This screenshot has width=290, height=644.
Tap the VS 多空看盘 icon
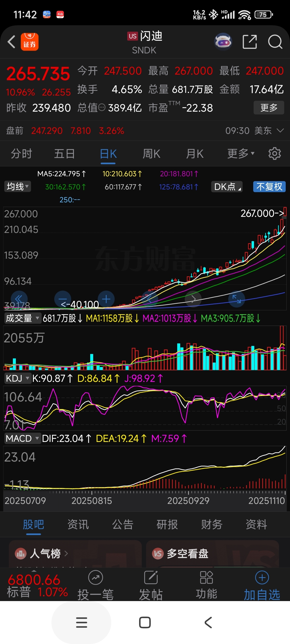(x=158, y=554)
